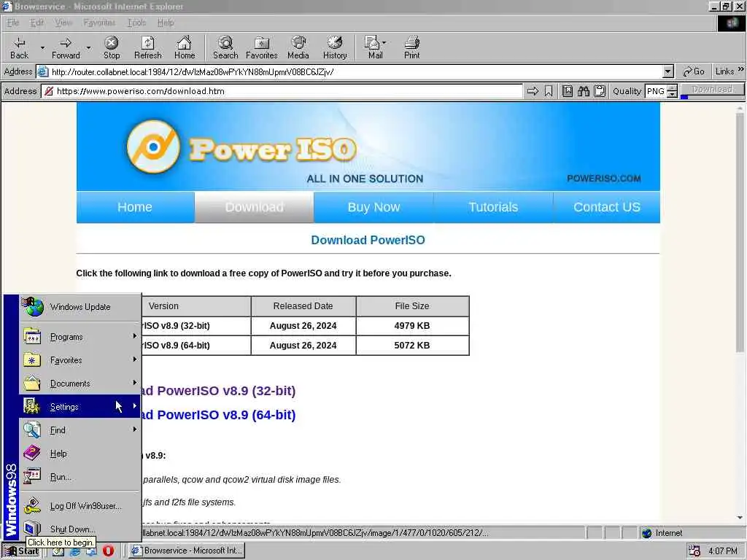Click the Opera quick launch icon
Screen dimensions: 747x560
pos(108,551)
